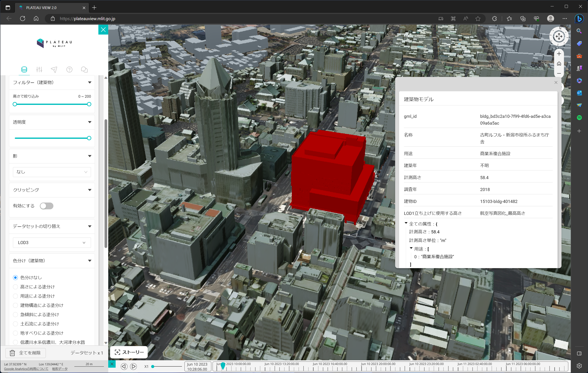Image resolution: width=588 pixels, height=373 pixels.
Task: Open the dataset catalog panel icon
Action: tap(24, 70)
